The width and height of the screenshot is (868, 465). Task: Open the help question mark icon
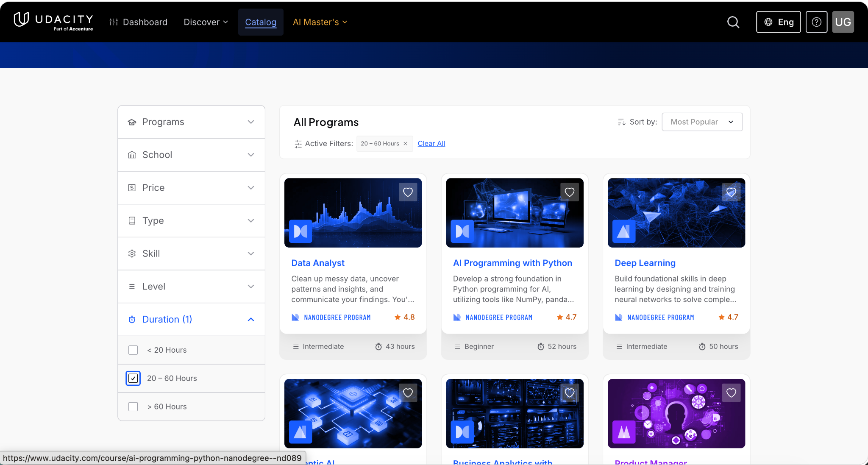tap(816, 22)
